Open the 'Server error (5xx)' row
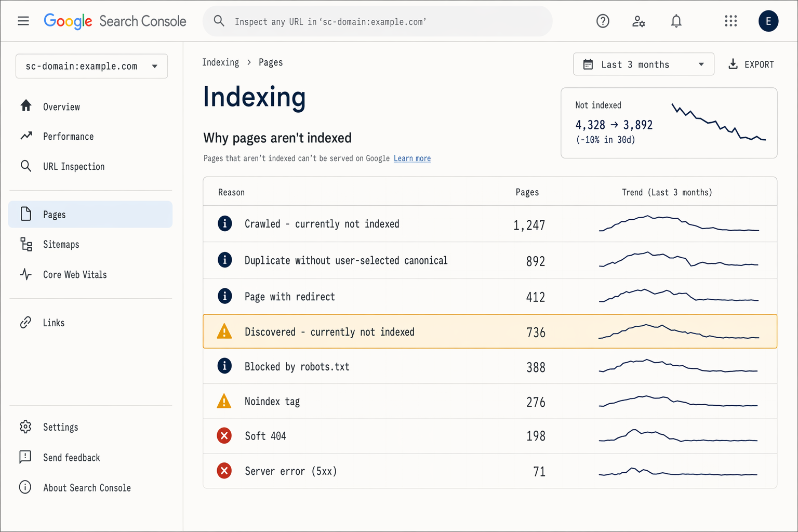798x532 pixels. [490, 471]
